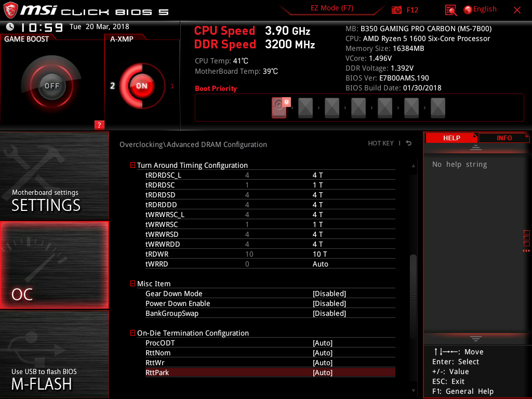The image size is (532, 399).
Task: Click the clock icon beside the time
Action: point(10,26)
